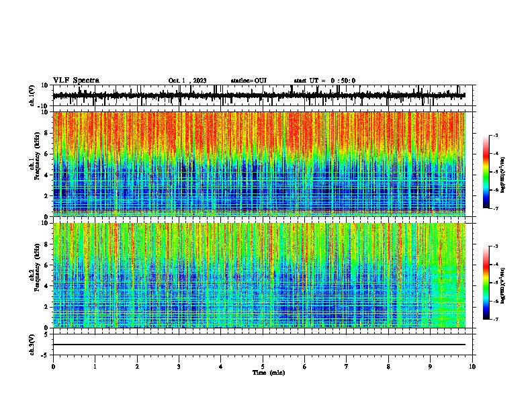Viewport: 532px width, 411px height.
Task: Click the ch.2 spectrogram color scale bar
Action: pyautogui.click(x=486, y=283)
